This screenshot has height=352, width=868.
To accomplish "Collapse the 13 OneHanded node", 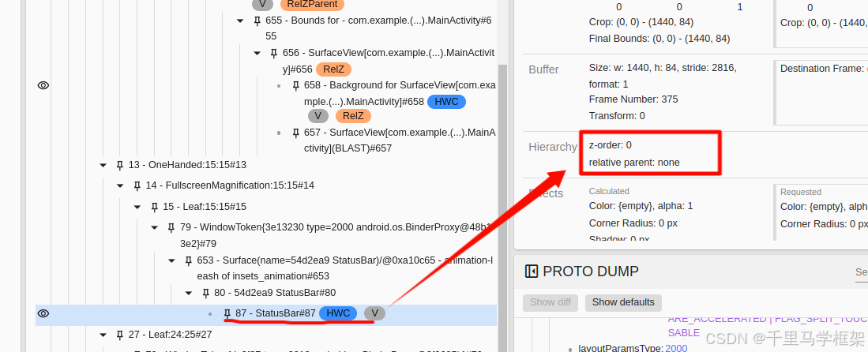I will click(x=103, y=165).
